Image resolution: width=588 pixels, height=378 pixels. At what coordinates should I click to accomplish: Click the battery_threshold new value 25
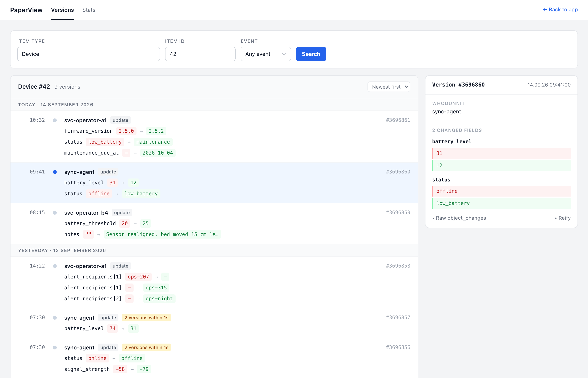point(146,224)
